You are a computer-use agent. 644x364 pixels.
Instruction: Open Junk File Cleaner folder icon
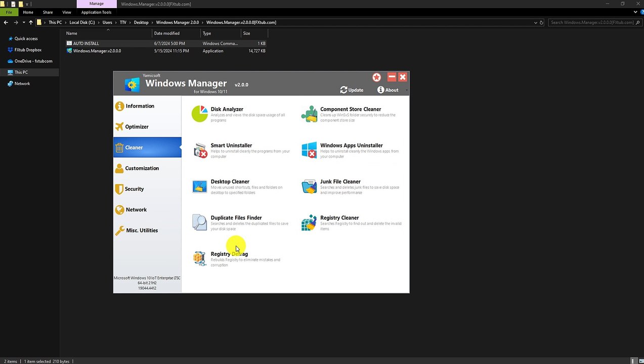pos(309,187)
